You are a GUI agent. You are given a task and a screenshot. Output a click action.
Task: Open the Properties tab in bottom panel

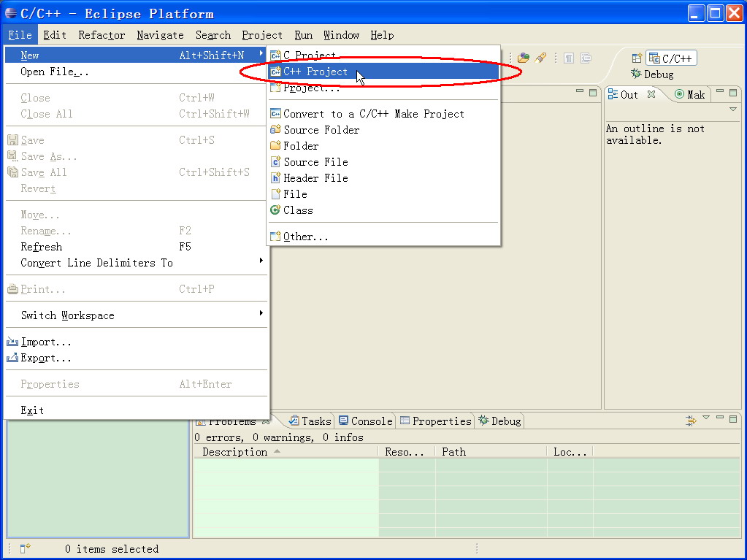click(436, 421)
